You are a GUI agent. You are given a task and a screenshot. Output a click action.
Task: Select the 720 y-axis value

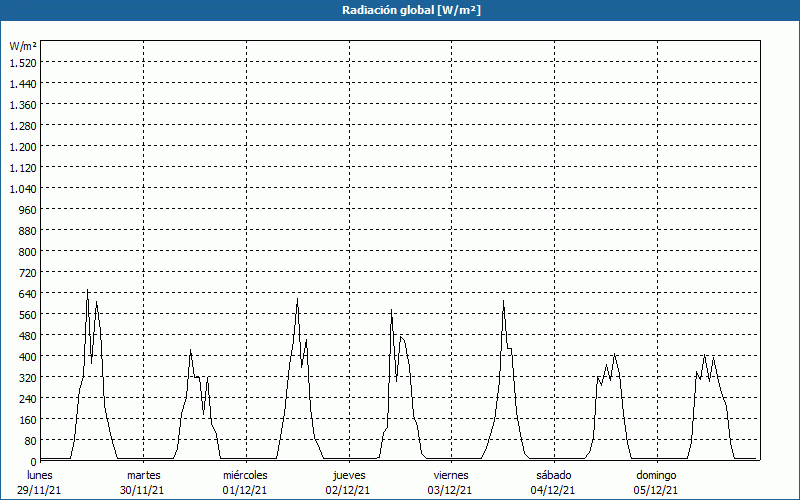click(28, 273)
